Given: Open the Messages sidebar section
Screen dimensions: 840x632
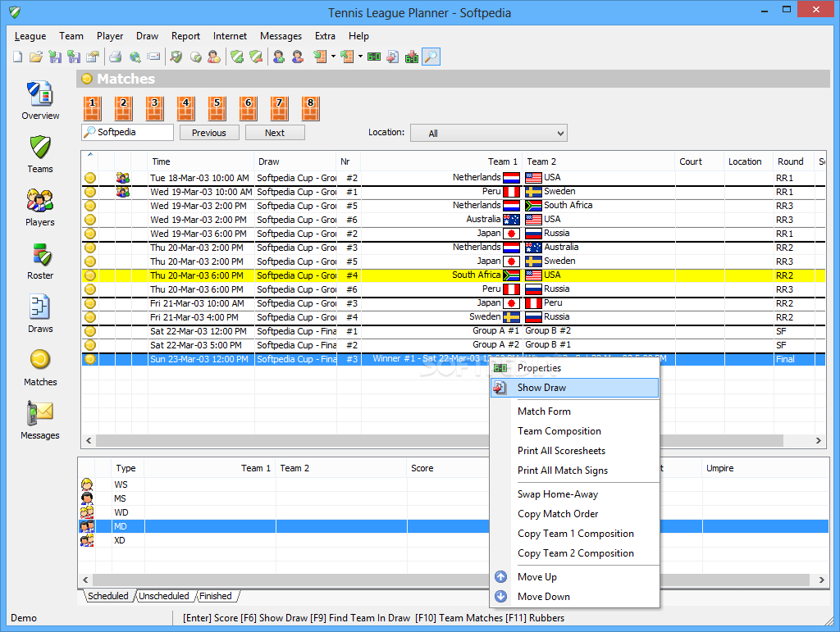Looking at the screenshot, I should tap(40, 421).
